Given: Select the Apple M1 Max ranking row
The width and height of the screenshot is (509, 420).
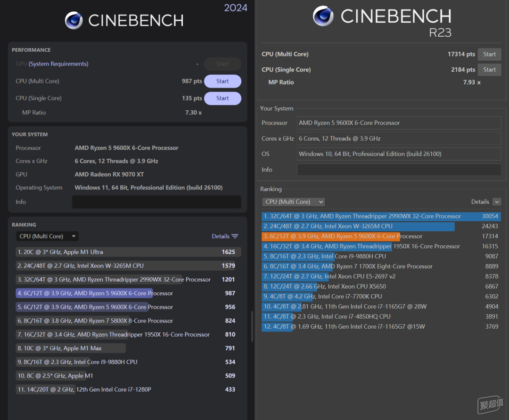Looking at the screenshot, I should [x=128, y=348].
